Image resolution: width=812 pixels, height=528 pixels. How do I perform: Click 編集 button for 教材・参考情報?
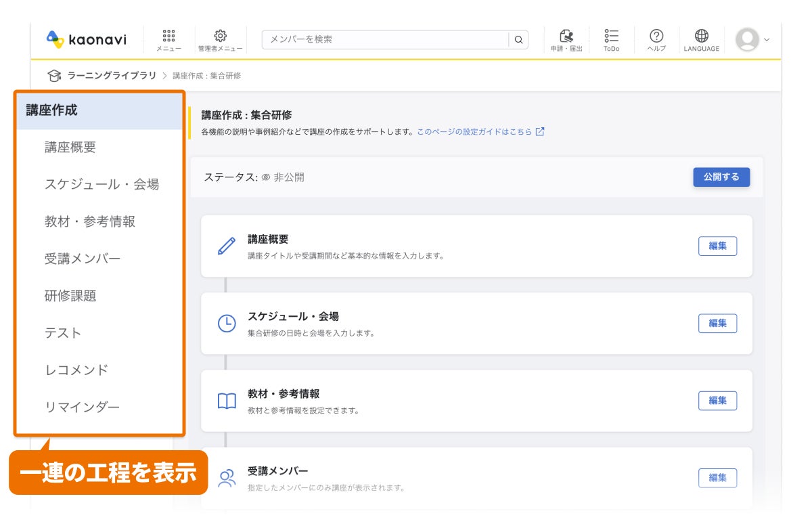click(x=717, y=401)
